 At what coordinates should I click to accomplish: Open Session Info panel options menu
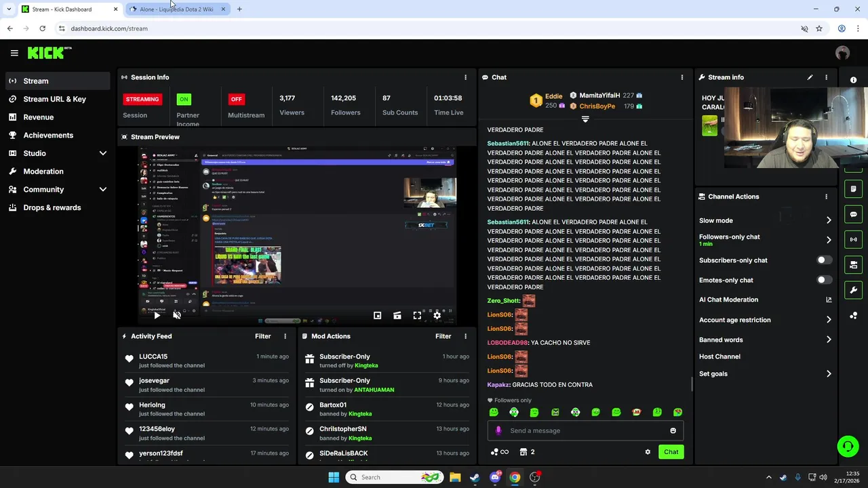(x=465, y=77)
